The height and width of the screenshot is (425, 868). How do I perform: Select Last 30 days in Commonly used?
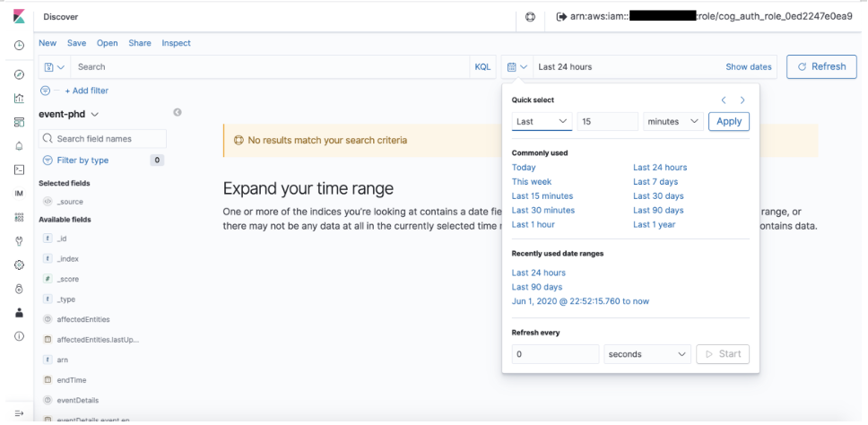[658, 195]
